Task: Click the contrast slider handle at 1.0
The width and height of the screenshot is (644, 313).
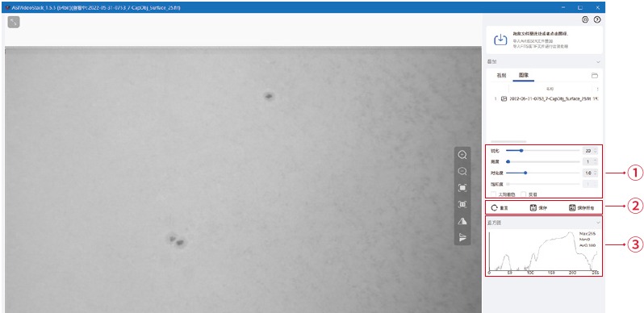Action: coord(525,173)
